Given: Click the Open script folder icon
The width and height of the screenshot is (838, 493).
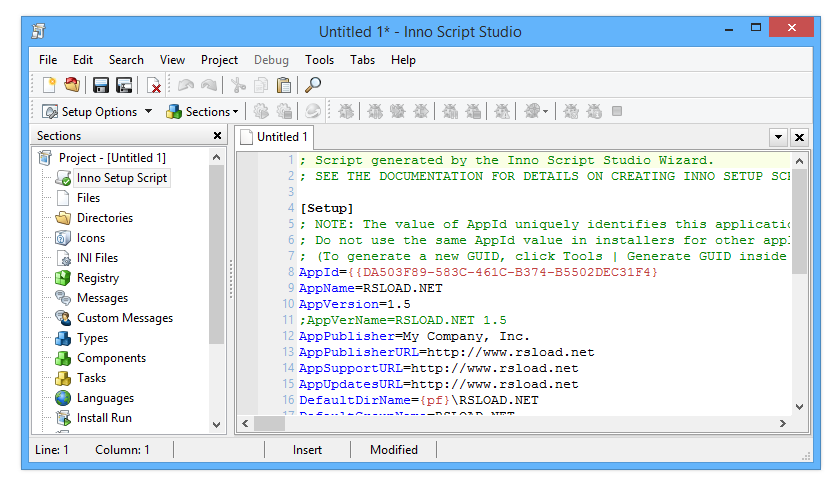Looking at the screenshot, I should [x=72, y=85].
